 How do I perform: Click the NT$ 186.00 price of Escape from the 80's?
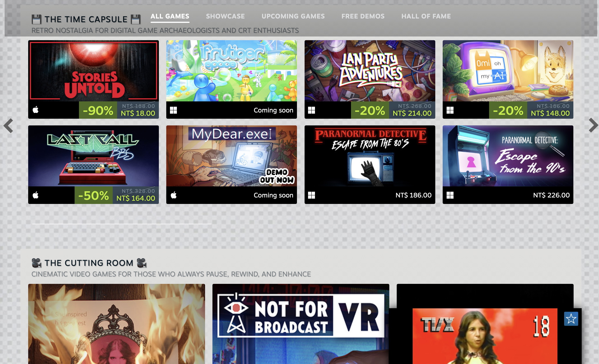[414, 195]
